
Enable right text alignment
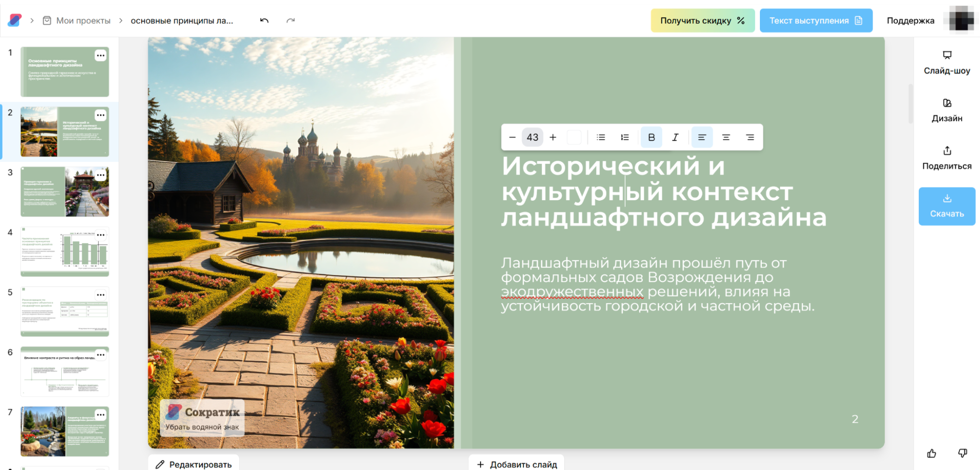750,137
